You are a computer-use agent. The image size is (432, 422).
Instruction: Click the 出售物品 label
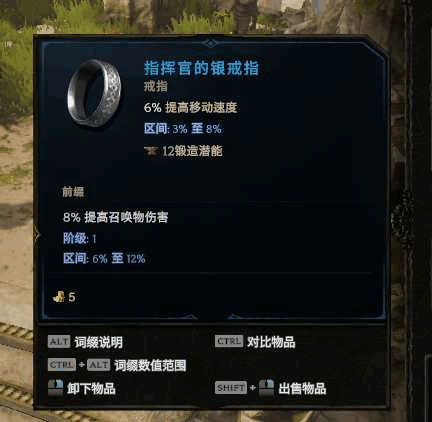click(x=302, y=388)
